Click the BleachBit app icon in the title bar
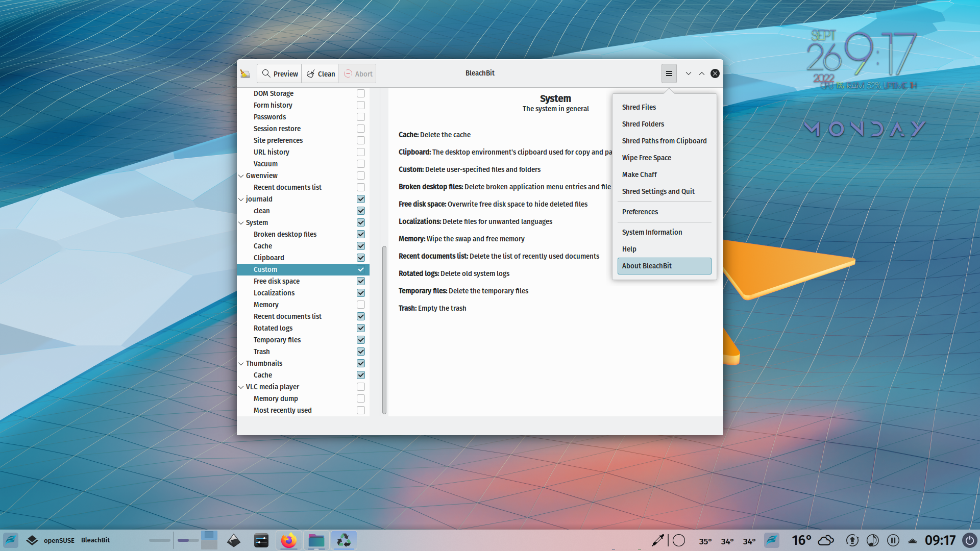Image resolution: width=980 pixels, height=551 pixels. pos(245,73)
